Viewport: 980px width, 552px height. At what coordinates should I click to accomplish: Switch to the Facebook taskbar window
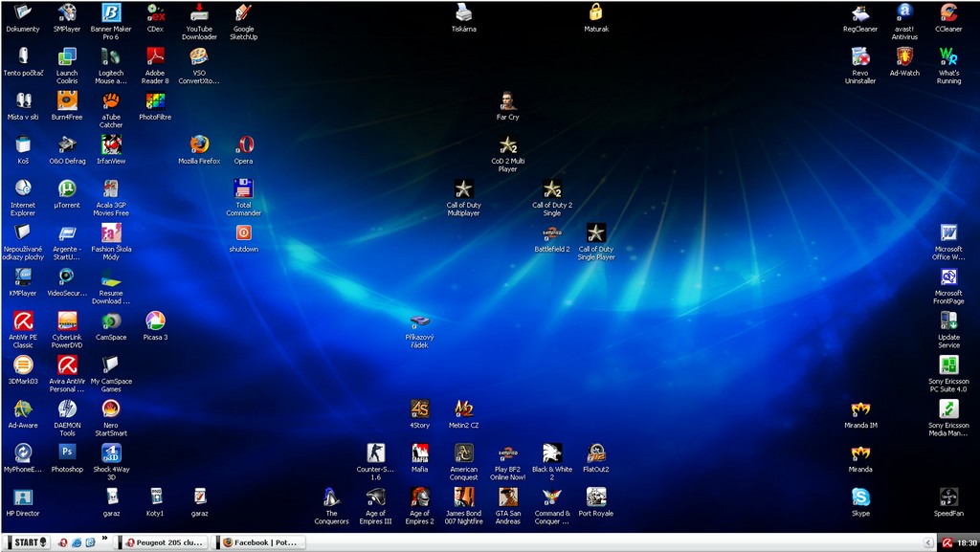pos(259,542)
